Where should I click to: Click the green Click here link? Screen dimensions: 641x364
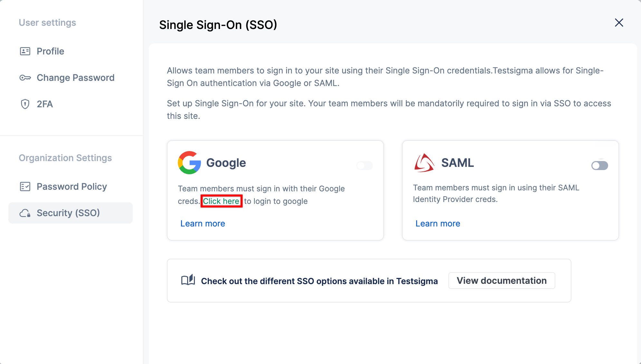pos(221,201)
